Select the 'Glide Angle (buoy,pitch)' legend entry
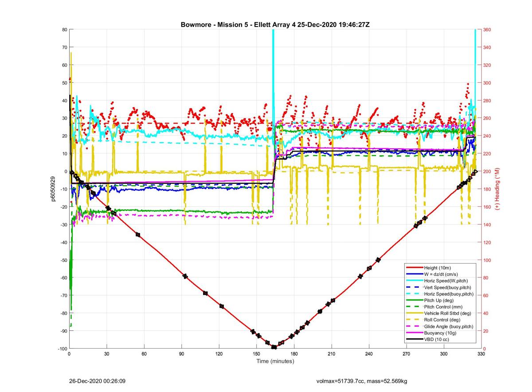Image resolution: width=532 pixels, height=392 pixels. click(x=449, y=326)
